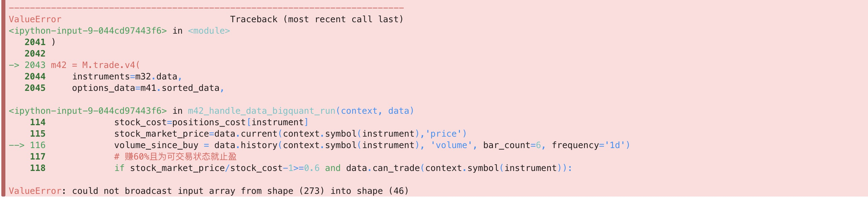Click the arrow pointing at line 116
The width and height of the screenshot is (868, 210).
(x=16, y=145)
